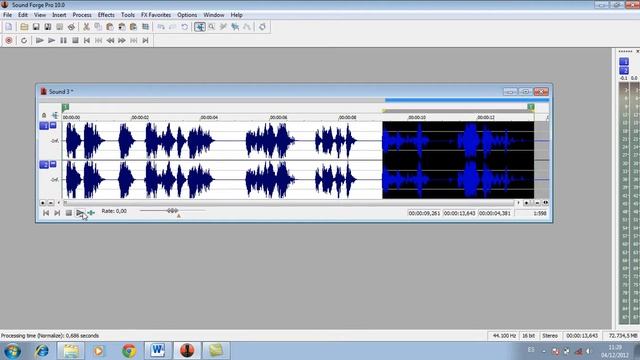
Task: Open the Help menu
Action: coord(237,15)
